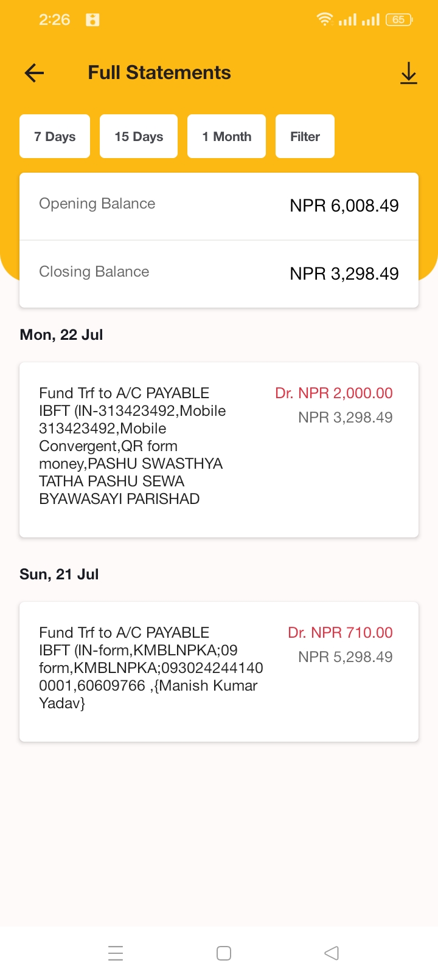Download the statement via download icon

point(409,73)
